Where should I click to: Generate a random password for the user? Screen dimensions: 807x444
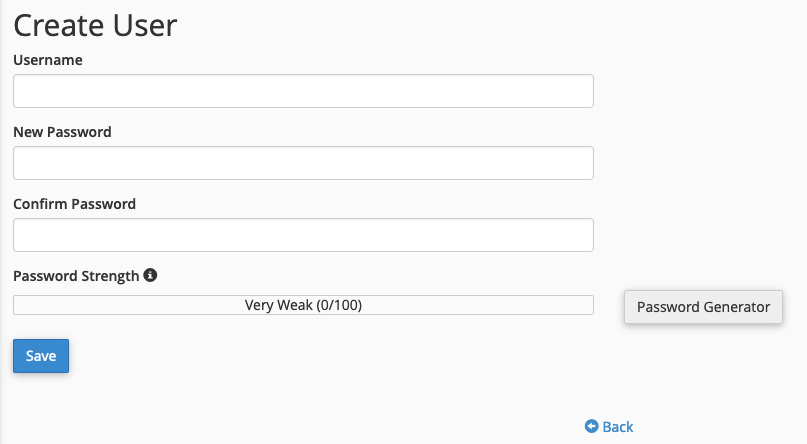coord(703,307)
